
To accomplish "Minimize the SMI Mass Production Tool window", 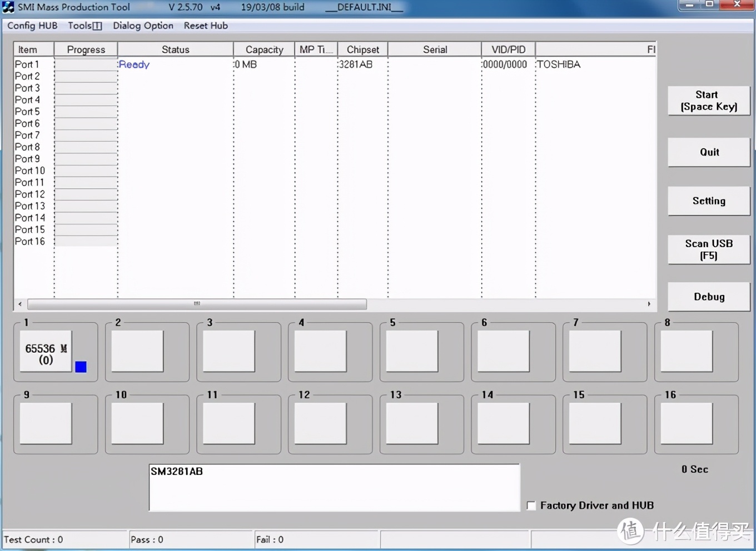I will click(689, 5).
